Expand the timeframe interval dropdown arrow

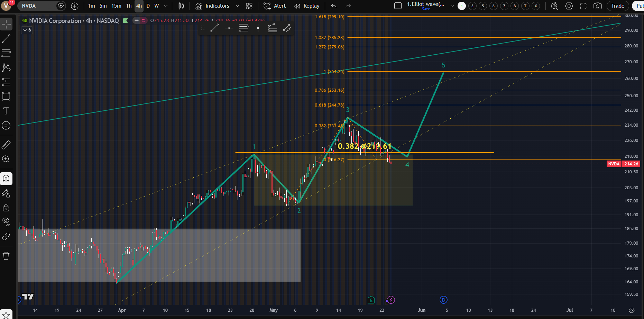pyautogui.click(x=166, y=6)
